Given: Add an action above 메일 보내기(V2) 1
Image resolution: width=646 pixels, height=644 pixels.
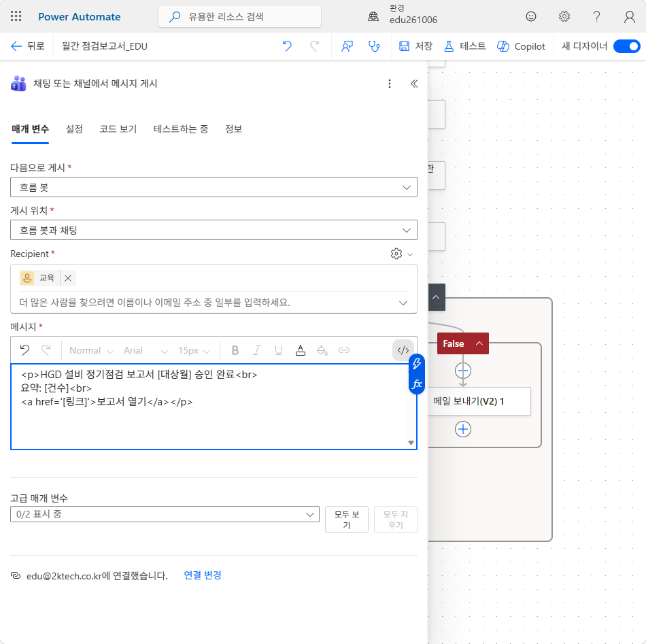Looking at the screenshot, I should coord(462,371).
